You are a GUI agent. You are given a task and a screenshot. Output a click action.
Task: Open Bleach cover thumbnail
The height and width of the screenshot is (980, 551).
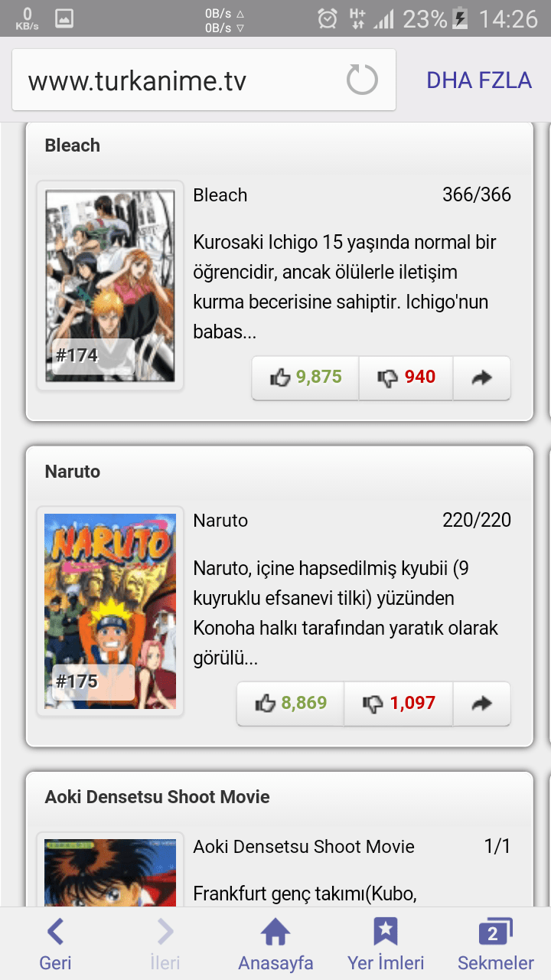[x=110, y=286]
